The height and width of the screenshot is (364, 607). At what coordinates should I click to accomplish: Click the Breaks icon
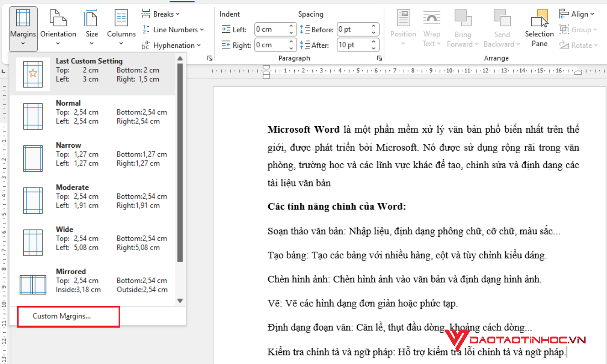pos(146,14)
